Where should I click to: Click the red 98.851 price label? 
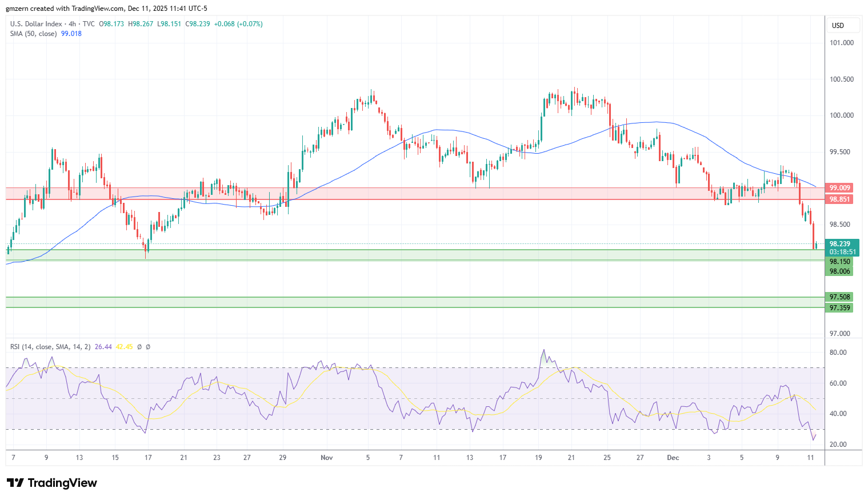(x=840, y=199)
